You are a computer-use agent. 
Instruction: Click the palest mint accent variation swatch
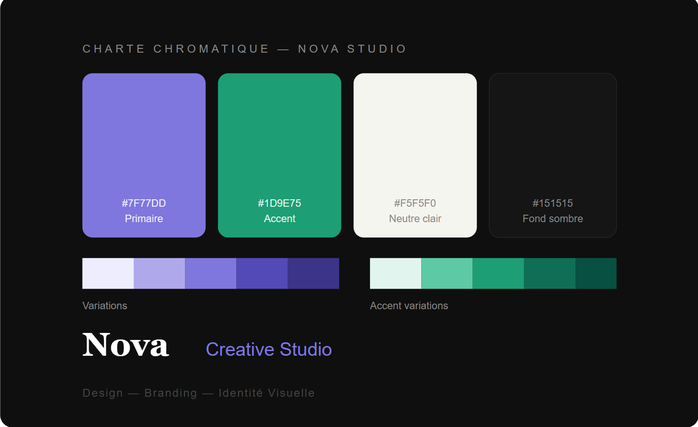(395, 273)
